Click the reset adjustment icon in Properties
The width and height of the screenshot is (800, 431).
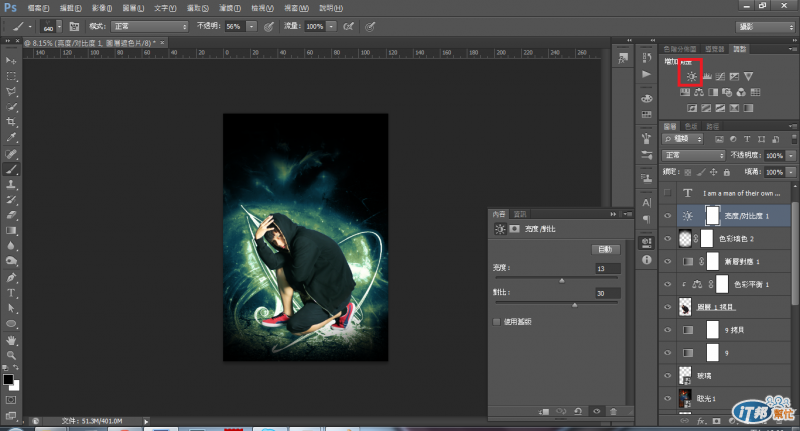click(579, 411)
